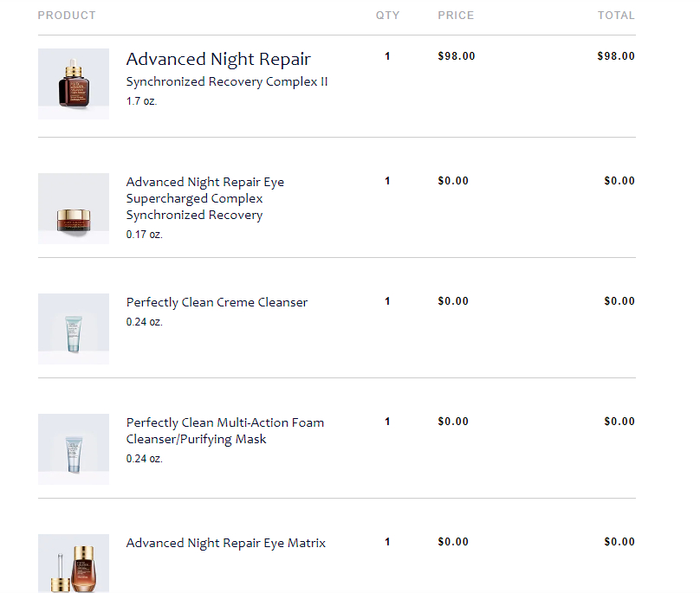Click the QTY column header
The height and width of the screenshot is (593, 700).
(387, 16)
